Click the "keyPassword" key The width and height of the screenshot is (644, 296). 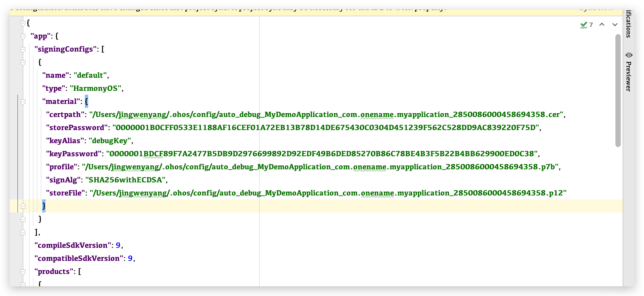pos(74,154)
